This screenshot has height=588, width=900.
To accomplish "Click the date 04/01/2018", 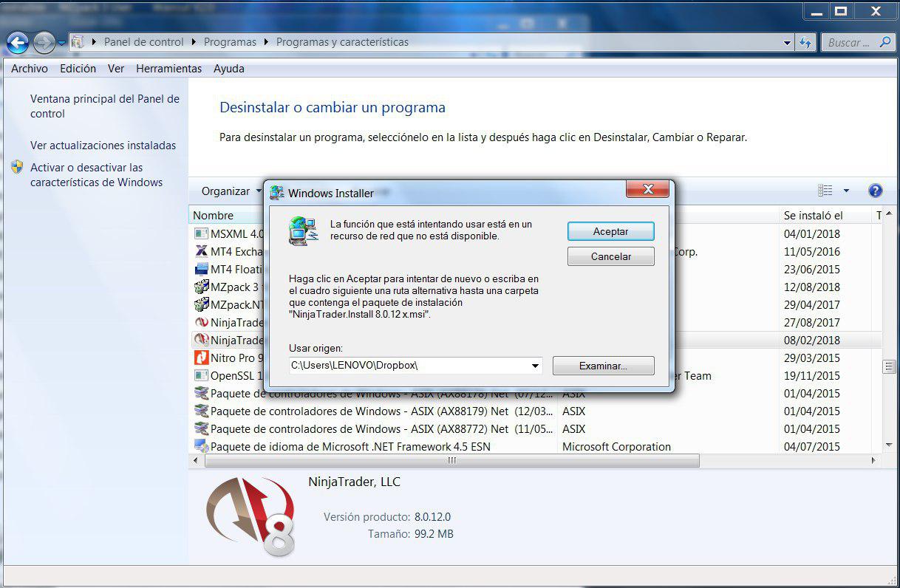I will pos(811,233).
